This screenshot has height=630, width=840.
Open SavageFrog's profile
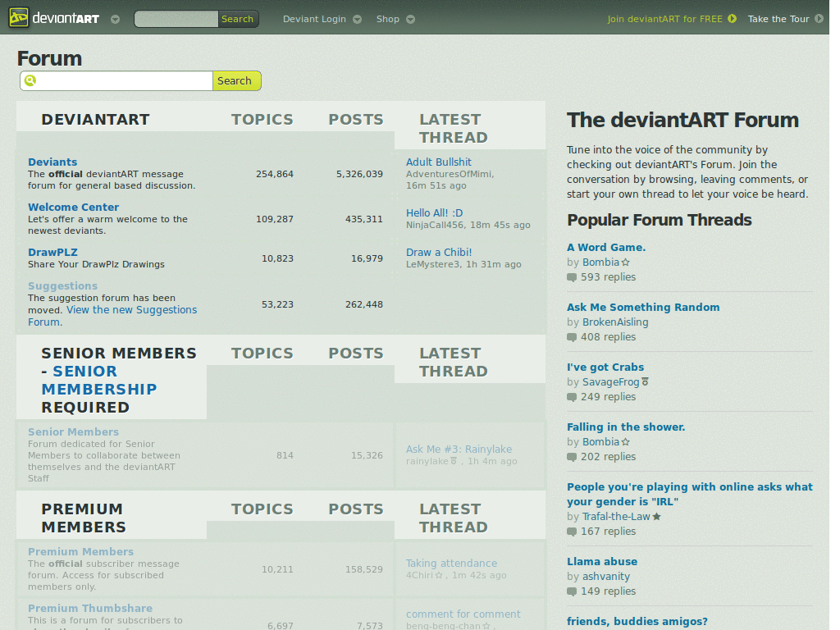click(611, 382)
